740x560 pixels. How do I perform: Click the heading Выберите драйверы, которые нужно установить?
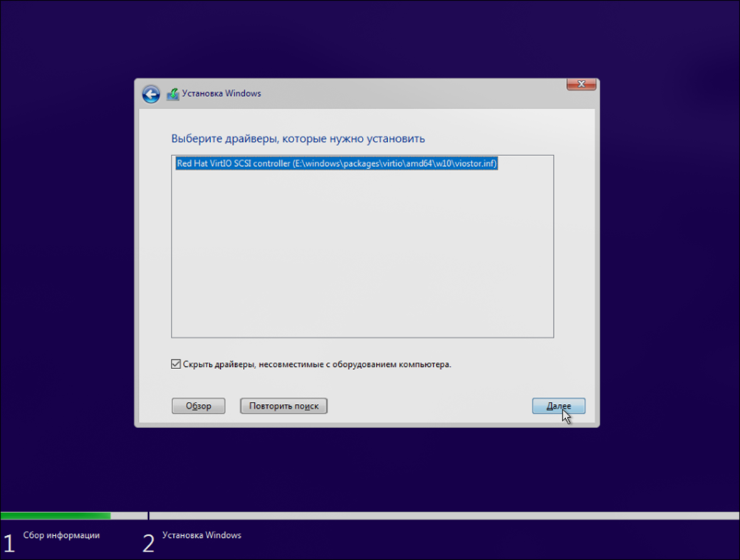pos(298,139)
